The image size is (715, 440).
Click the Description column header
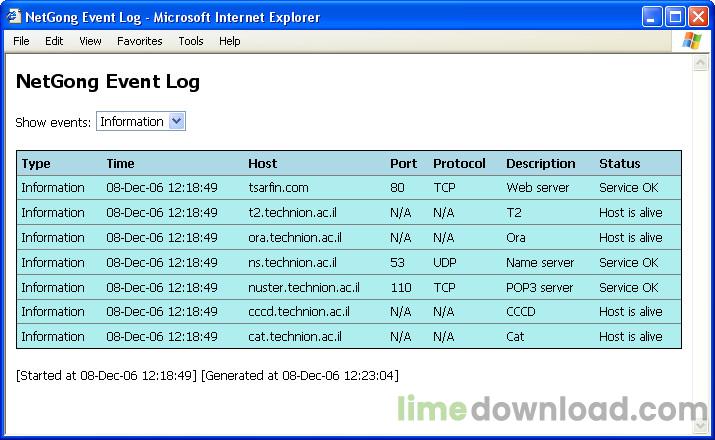tap(541, 164)
